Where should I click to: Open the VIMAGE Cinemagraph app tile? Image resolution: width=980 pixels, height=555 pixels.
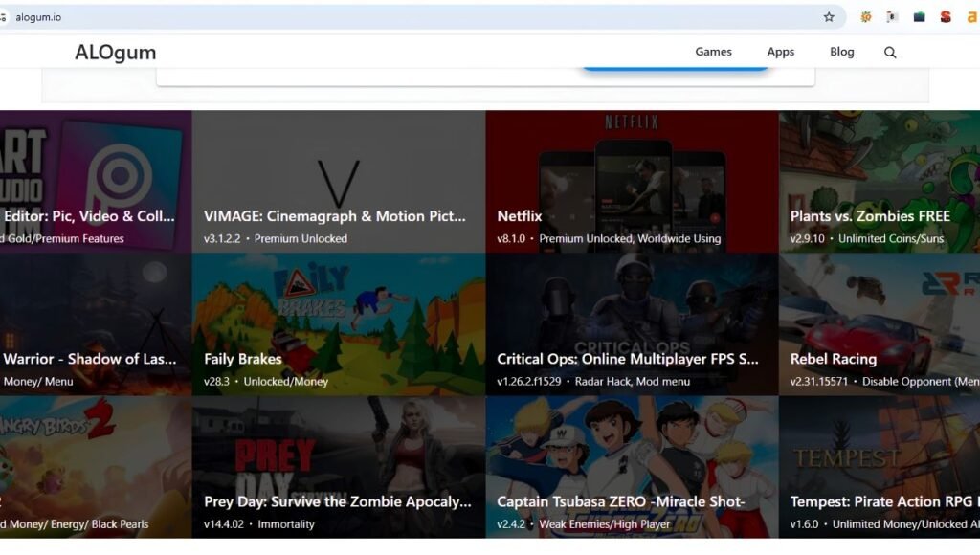[x=339, y=182]
